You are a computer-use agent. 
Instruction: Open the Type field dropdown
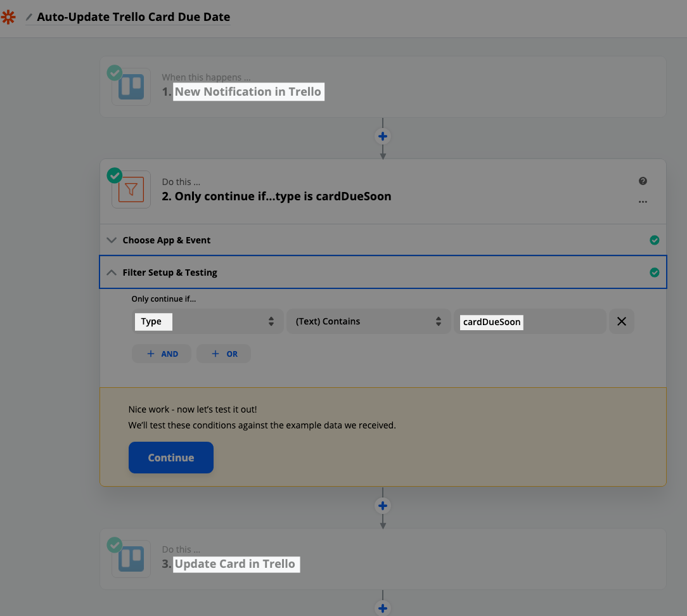point(208,321)
